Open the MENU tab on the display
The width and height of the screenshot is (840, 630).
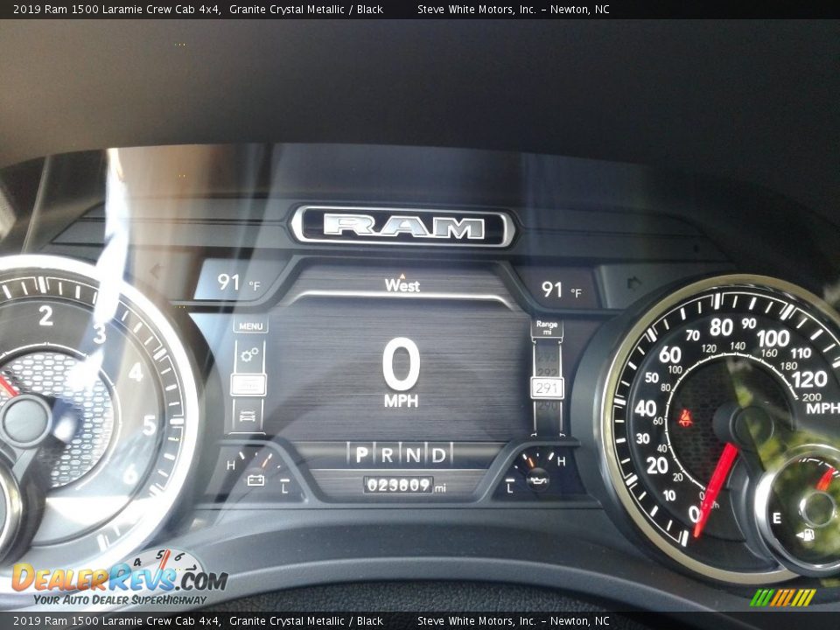click(251, 325)
